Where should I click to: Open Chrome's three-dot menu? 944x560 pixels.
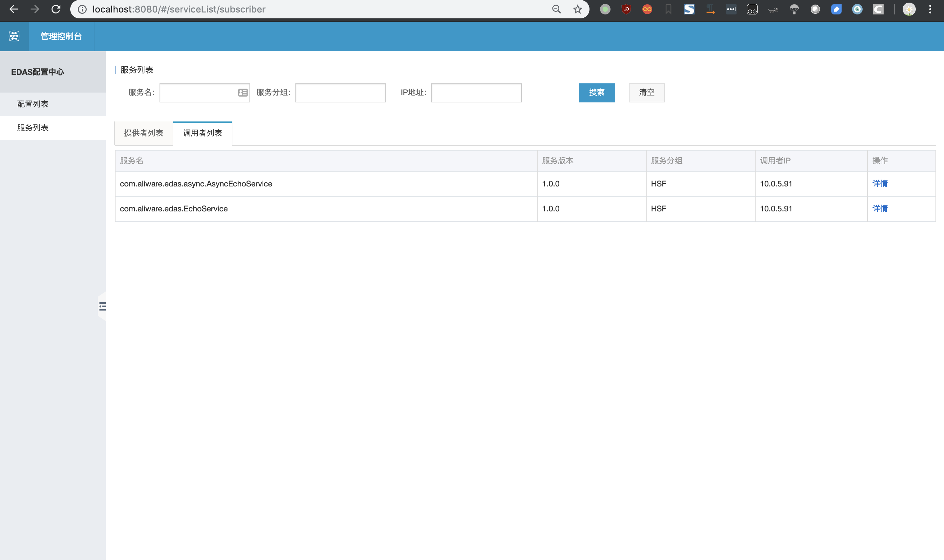(x=930, y=9)
